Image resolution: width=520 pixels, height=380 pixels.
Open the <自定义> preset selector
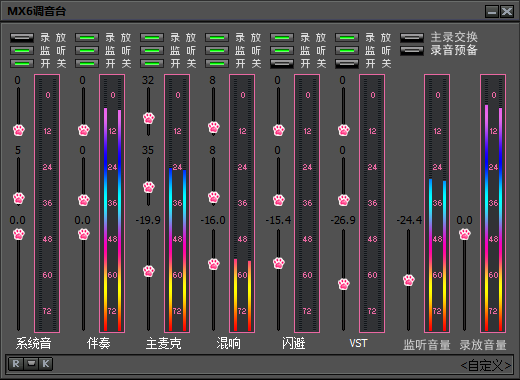pyautogui.click(x=486, y=366)
